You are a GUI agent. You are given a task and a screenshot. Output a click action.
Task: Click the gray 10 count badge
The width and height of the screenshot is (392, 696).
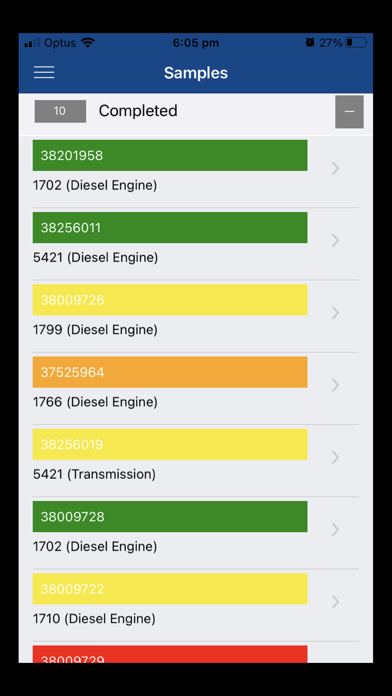(60, 111)
